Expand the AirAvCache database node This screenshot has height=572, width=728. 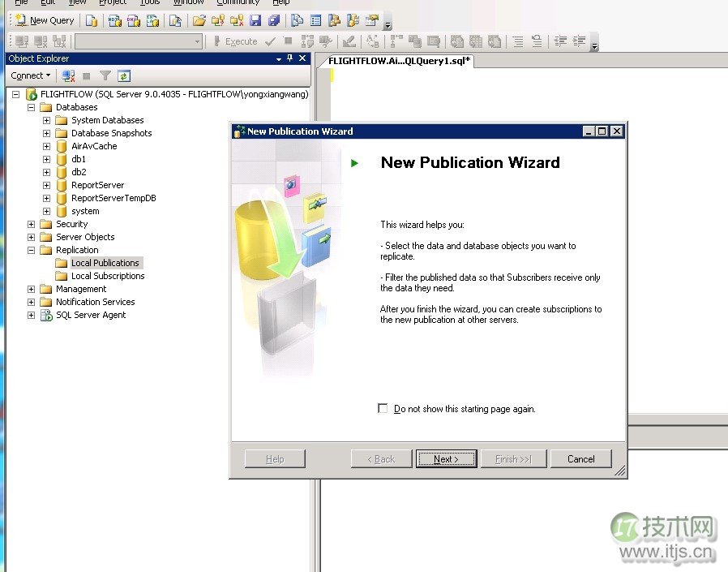tap(46, 146)
